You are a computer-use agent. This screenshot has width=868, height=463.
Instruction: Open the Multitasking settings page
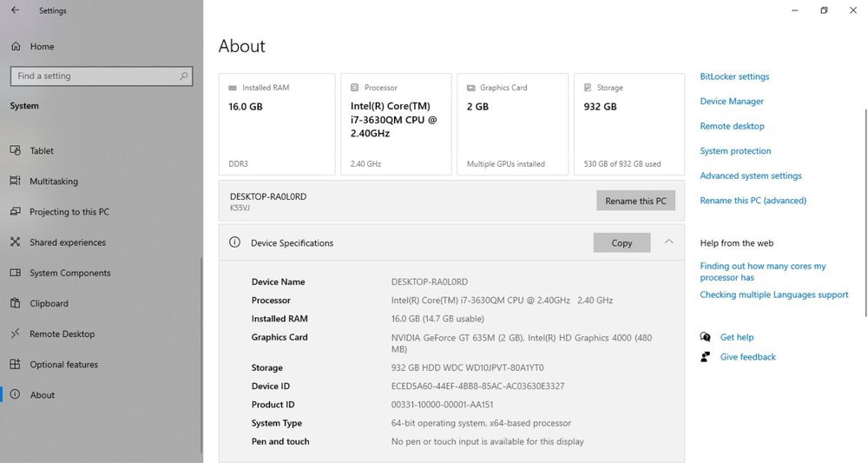pos(53,182)
